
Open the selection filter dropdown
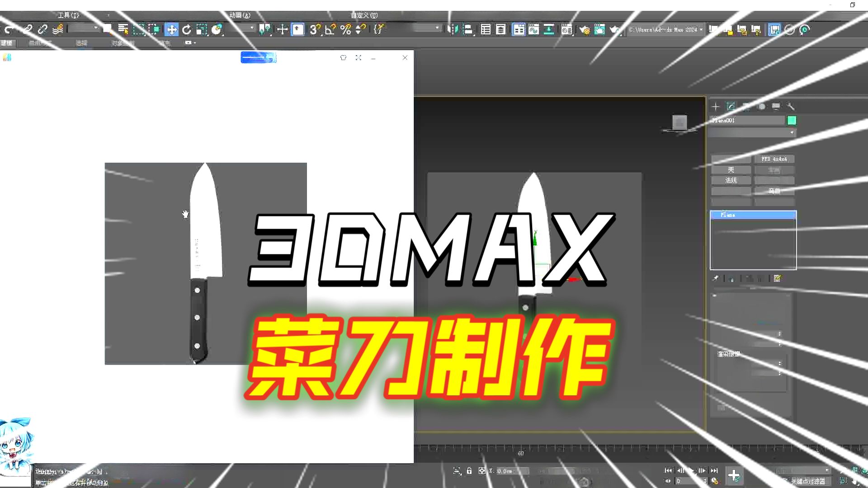(84, 28)
